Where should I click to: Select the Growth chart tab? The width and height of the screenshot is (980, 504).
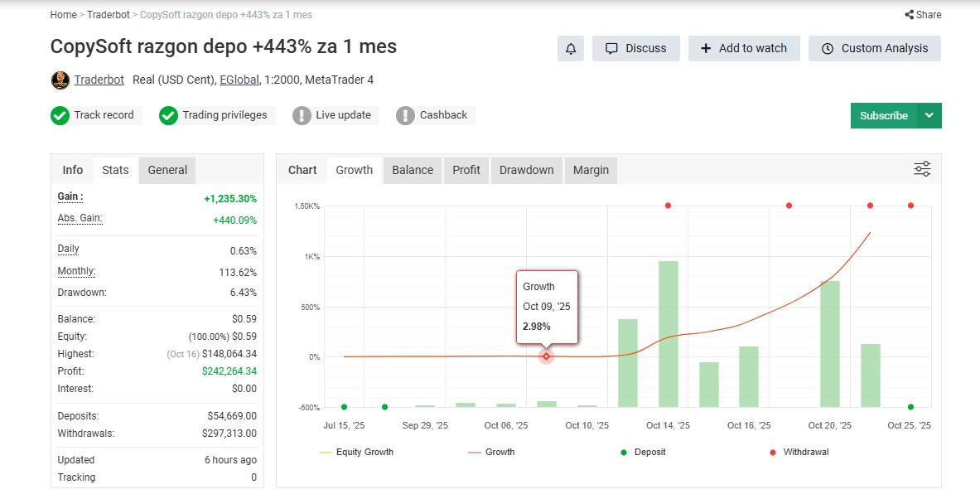click(x=355, y=170)
